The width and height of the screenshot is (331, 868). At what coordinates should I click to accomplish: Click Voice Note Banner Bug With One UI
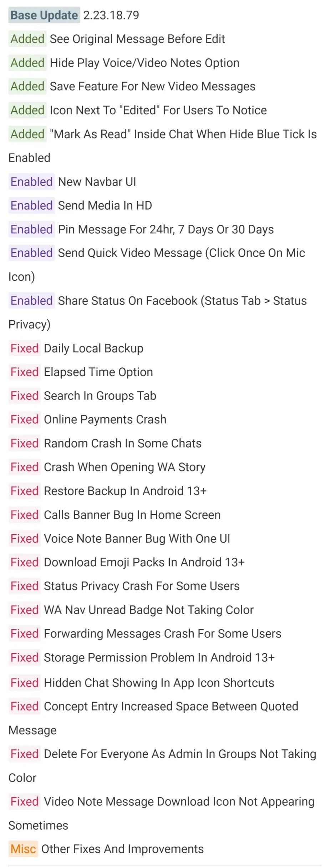(137, 538)
